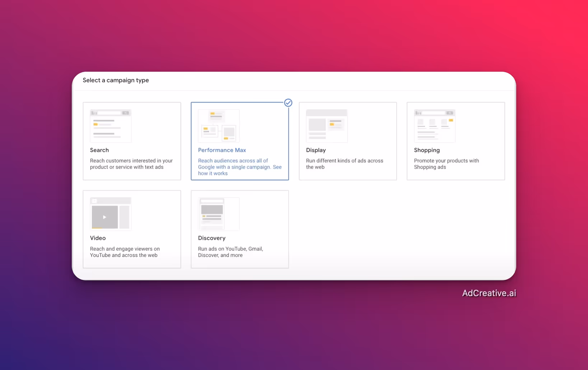Click the Shopping campaign illustration icon
588x370 pixels.
pos(435,126)
